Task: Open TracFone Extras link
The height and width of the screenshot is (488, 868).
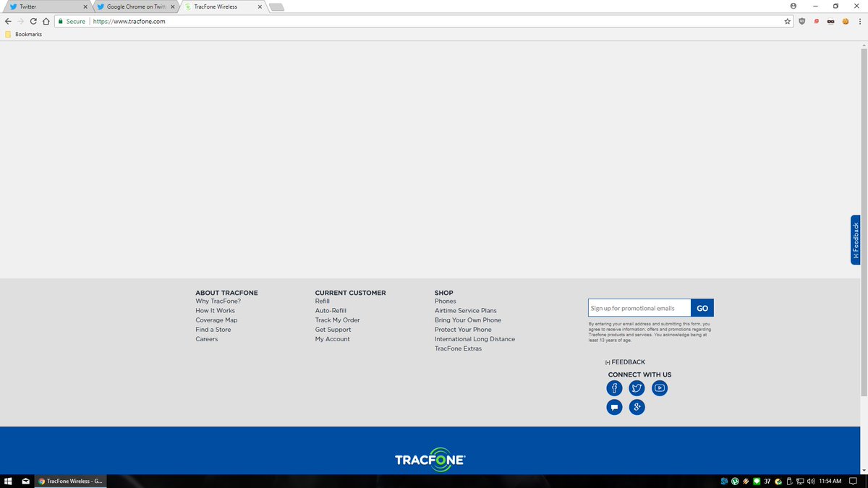Action: point(458,348)
